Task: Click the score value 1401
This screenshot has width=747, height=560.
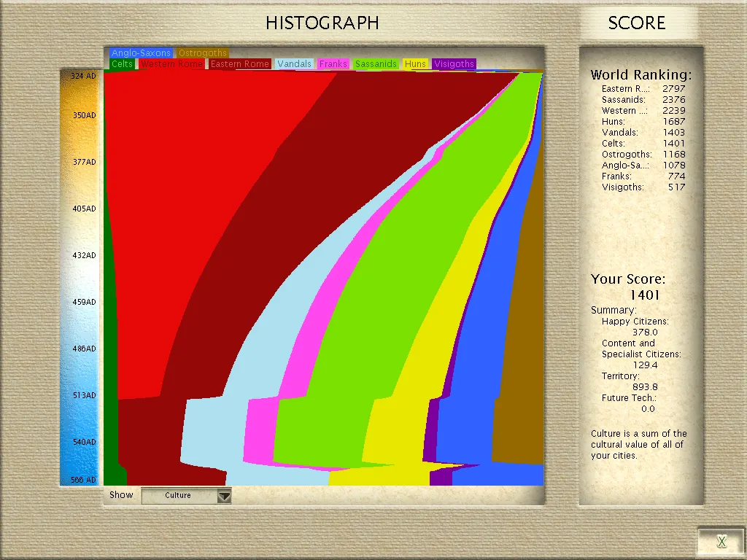Action: (x=645, y=295)
